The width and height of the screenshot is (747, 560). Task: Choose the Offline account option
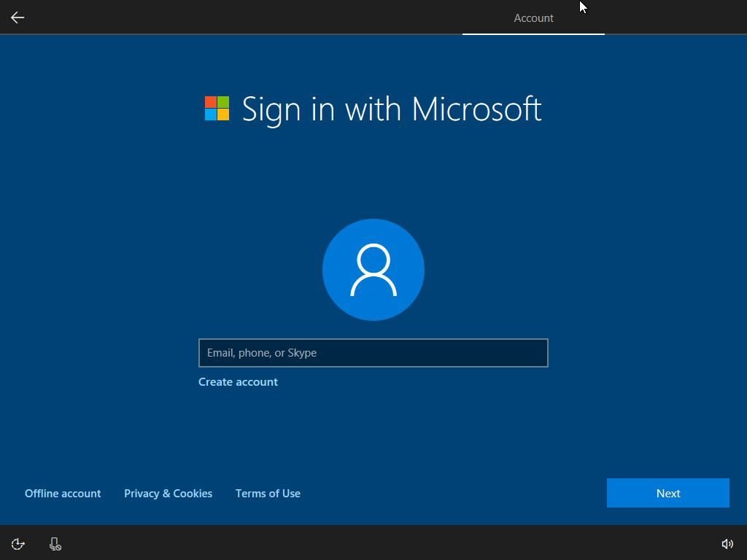(63, 494)
